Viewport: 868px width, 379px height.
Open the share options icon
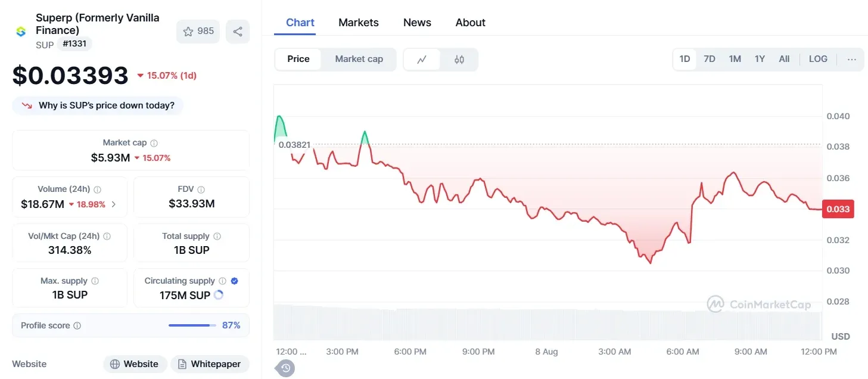(237, 31)
